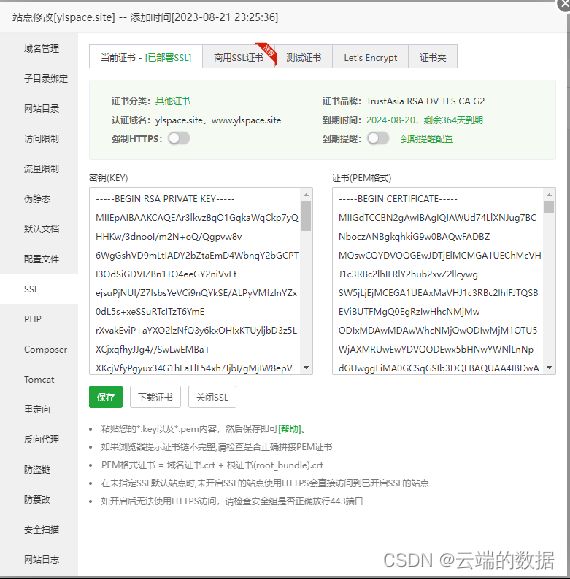Click KEY box scrollbar thumb
The width and height of the screenshot is (570, 579).
[306, 216]
